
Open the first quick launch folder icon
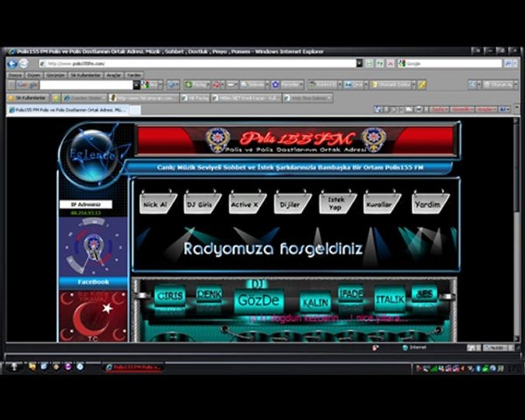coord(32,367)
